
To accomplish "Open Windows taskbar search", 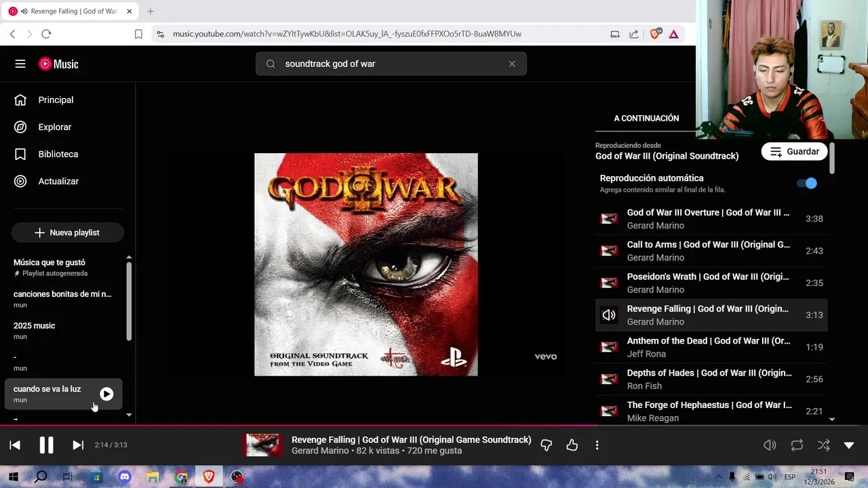I will pos(41,477).
